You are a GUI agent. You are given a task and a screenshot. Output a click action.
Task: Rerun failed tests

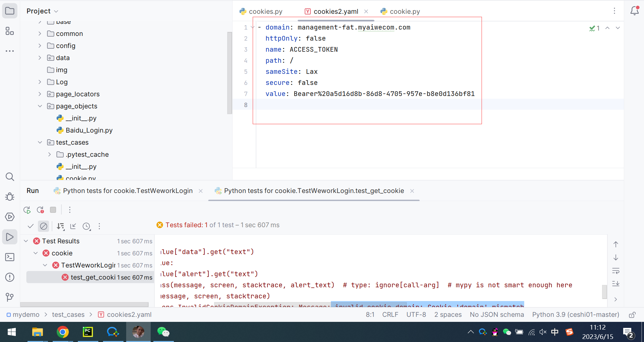click(x=40, y=210)
